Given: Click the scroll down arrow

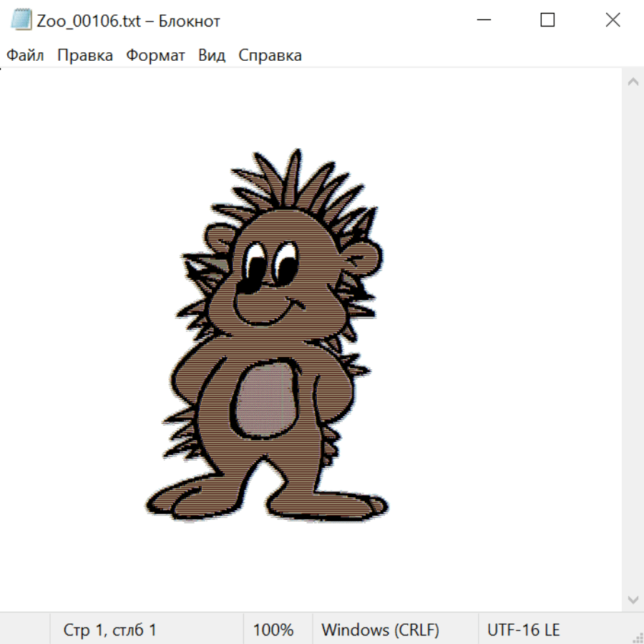Looking at the screenshot, I should tap(633, 599).
